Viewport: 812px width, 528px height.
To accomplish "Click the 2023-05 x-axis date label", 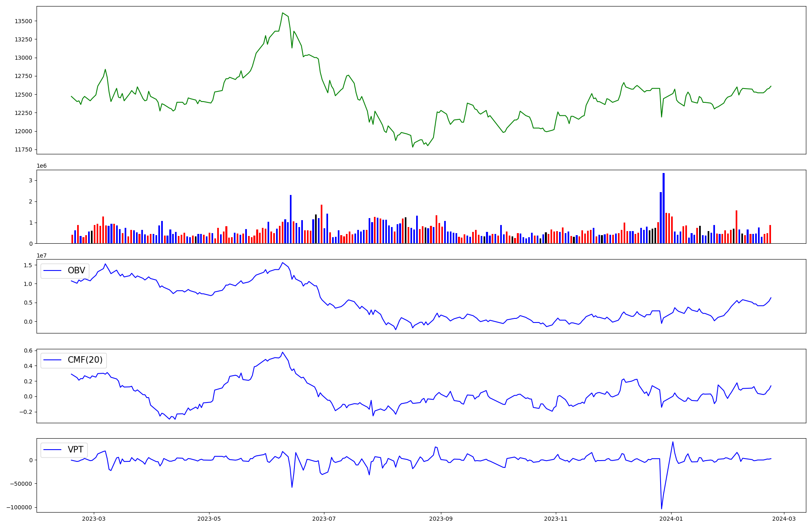I will [209, 519].
